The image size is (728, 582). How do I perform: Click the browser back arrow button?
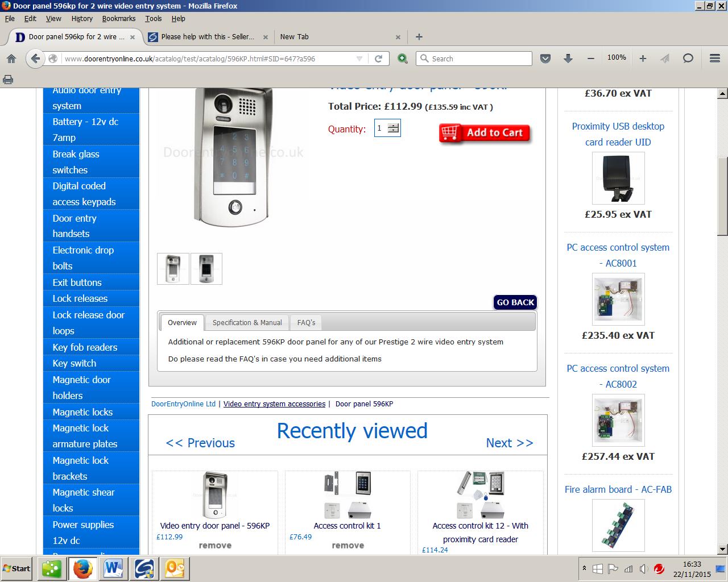(x=35, y=59)
